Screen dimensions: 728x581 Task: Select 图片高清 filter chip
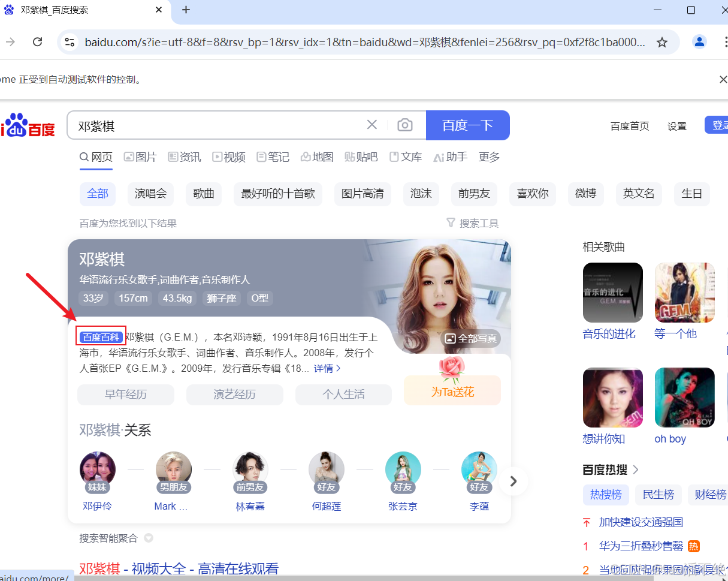[363, 194]
